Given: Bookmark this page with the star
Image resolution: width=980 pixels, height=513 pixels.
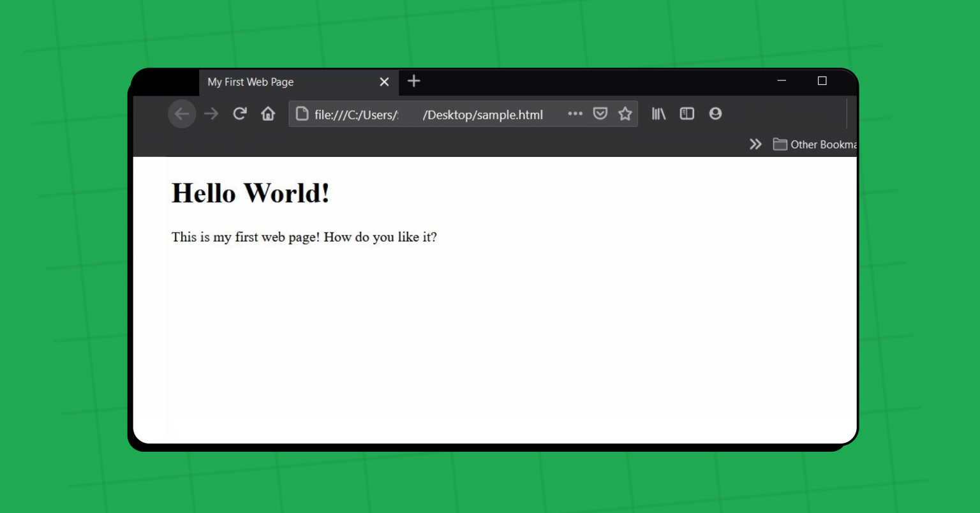Looking at the screenshot, I should [625, 113].
